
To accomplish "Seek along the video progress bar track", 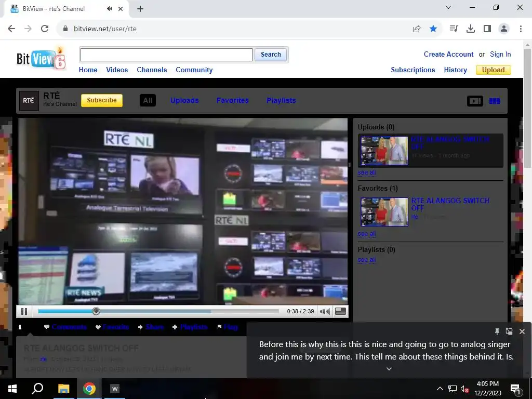I will (x=158, y=311).
